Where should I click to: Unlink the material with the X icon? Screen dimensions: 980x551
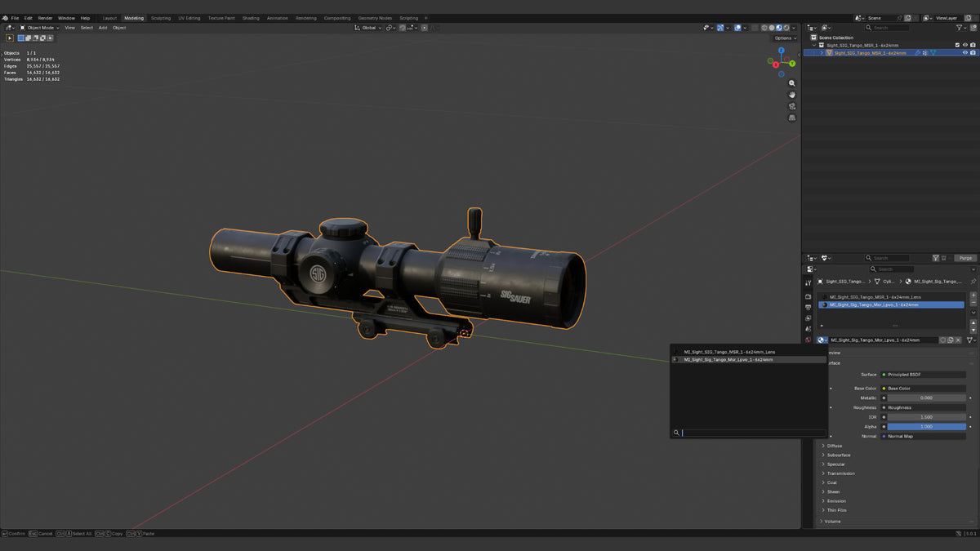click(958, 340)
